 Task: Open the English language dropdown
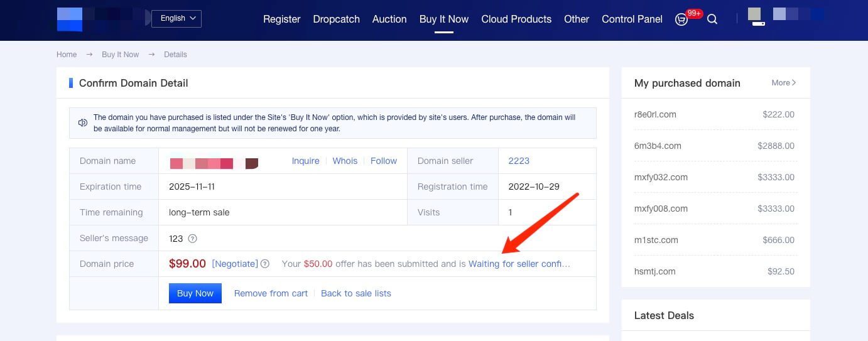[176, 18]
